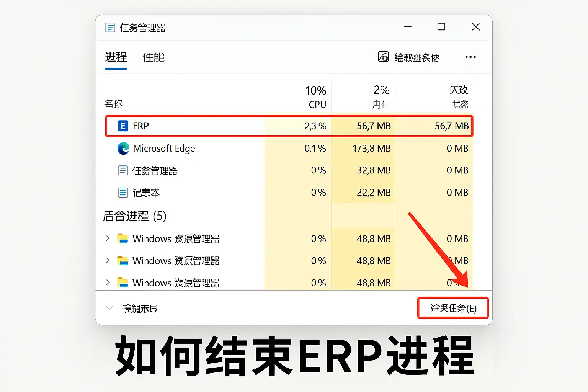Close the Task Manager window

point(476,27)
